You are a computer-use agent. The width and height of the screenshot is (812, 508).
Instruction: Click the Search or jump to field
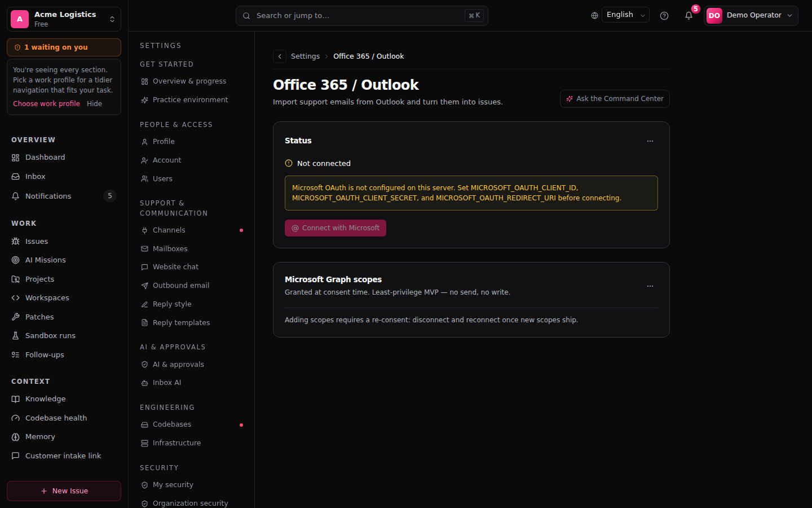click(x=362, y=16)
